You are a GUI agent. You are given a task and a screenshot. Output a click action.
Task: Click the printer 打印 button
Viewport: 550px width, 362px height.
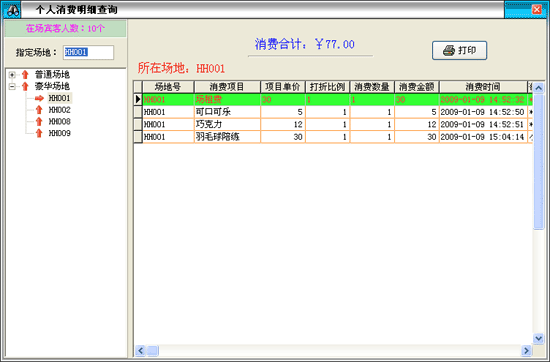click(459, 51)
